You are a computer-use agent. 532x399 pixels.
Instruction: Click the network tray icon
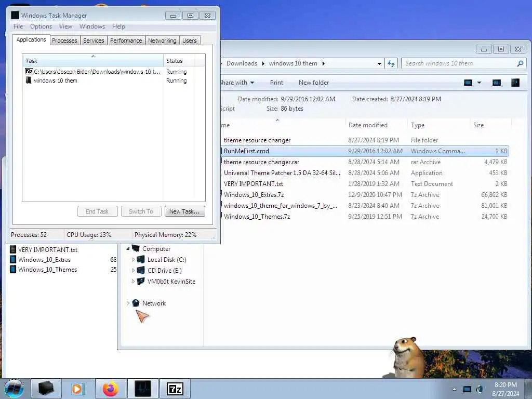[467, 389]
